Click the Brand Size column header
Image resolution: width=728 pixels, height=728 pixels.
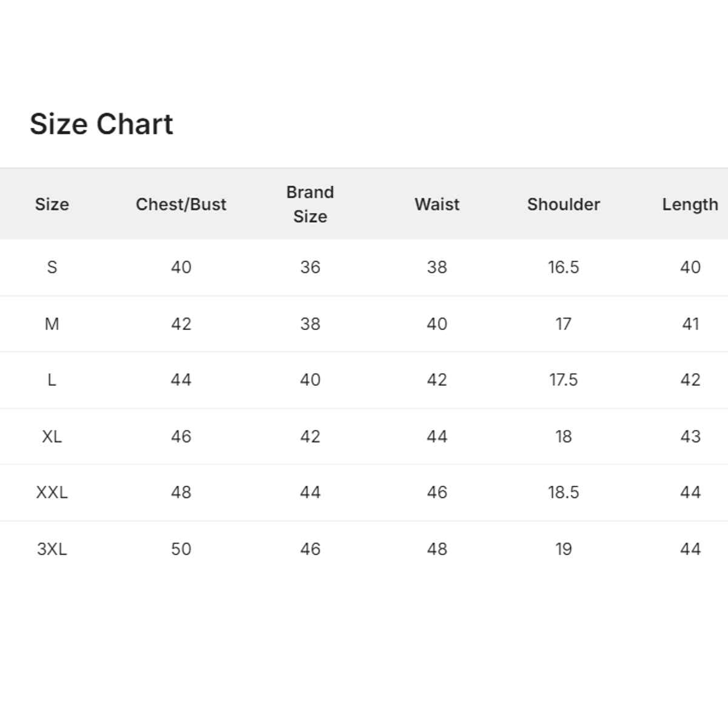point(310,204)
